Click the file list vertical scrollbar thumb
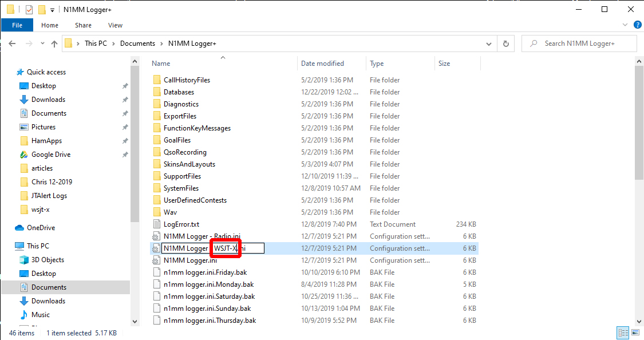 pos(639,122)
